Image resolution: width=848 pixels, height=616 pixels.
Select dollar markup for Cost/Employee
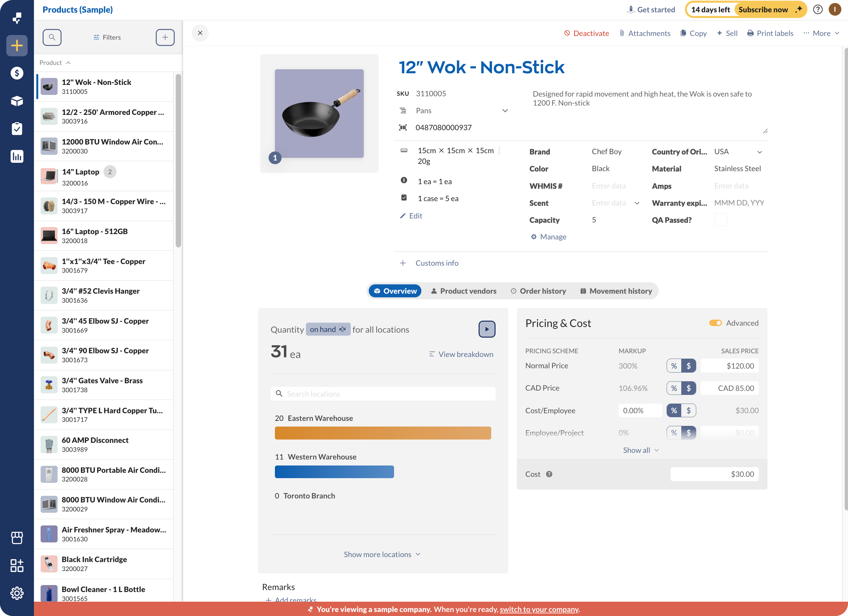coord(688,411)
